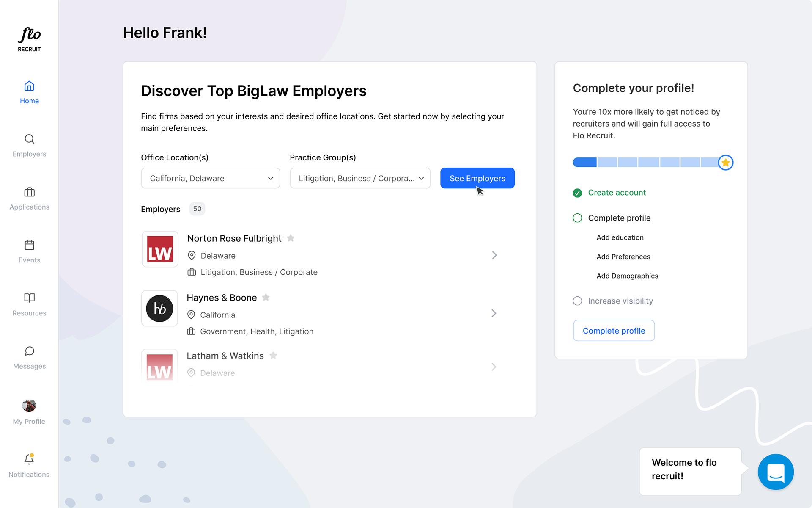
Task: Open the Resources book icon
Action: click(29, 298)
